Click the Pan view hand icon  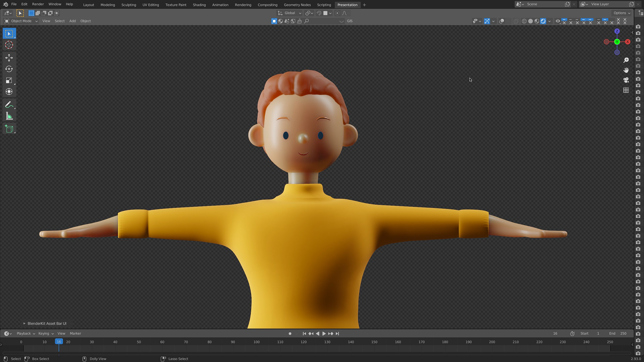[x=626, y=70]
